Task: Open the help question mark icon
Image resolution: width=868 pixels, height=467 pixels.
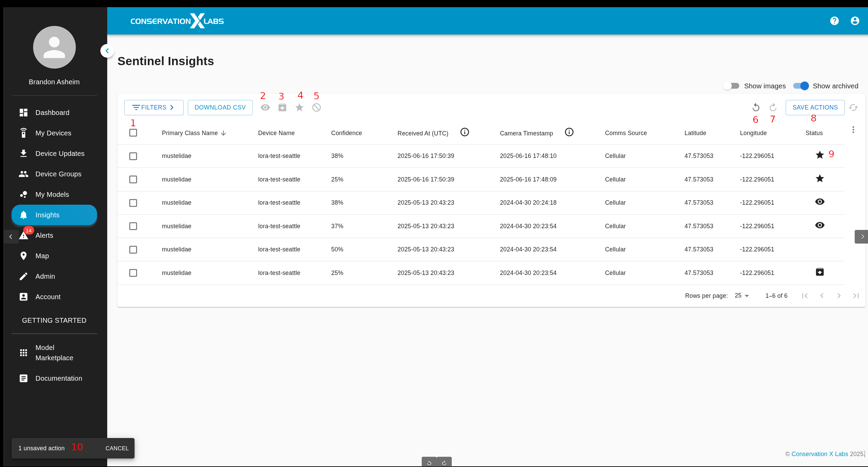Action: click(x=834, y=21)
